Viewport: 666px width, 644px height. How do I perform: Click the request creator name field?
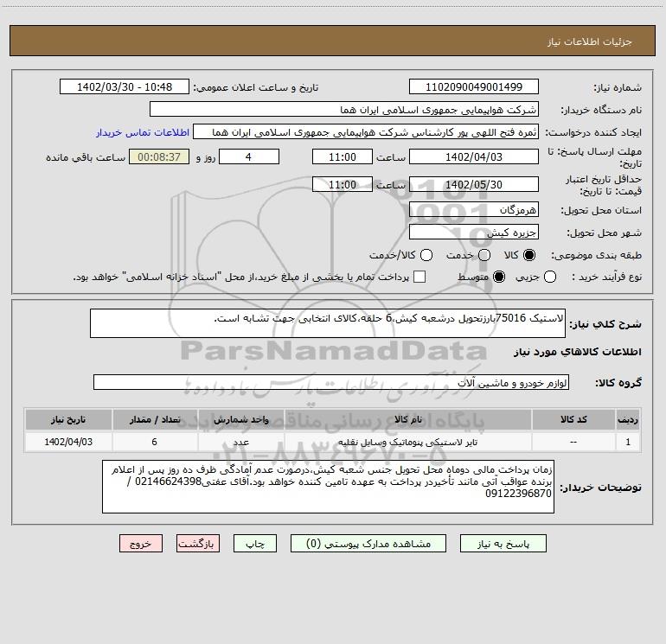pos(366,132)
